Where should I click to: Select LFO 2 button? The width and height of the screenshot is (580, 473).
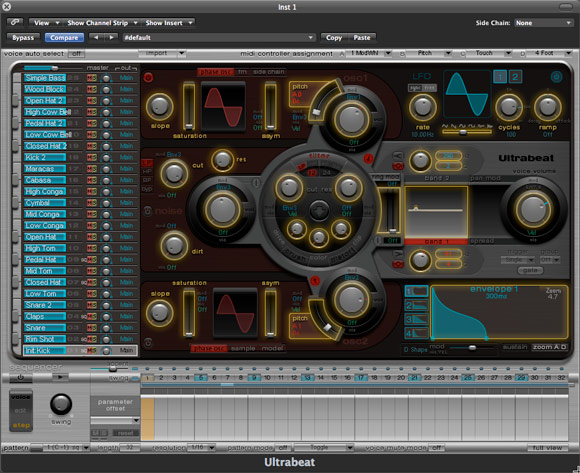[x=515, y=77]
